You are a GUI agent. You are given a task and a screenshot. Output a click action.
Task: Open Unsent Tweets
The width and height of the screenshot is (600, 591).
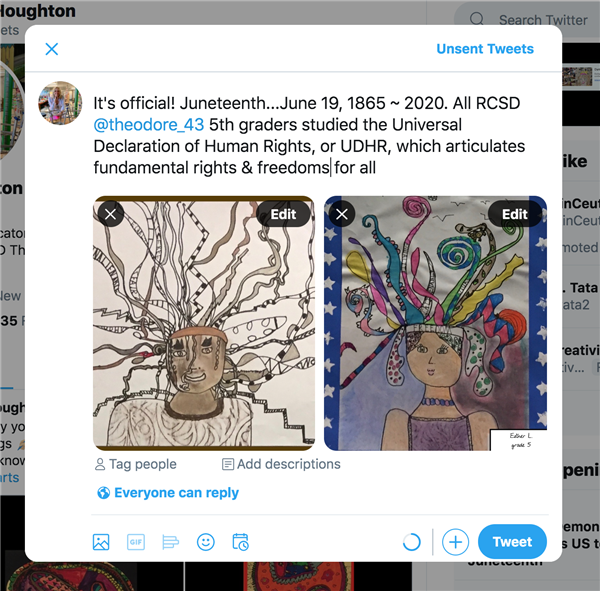tap(485, 49)
